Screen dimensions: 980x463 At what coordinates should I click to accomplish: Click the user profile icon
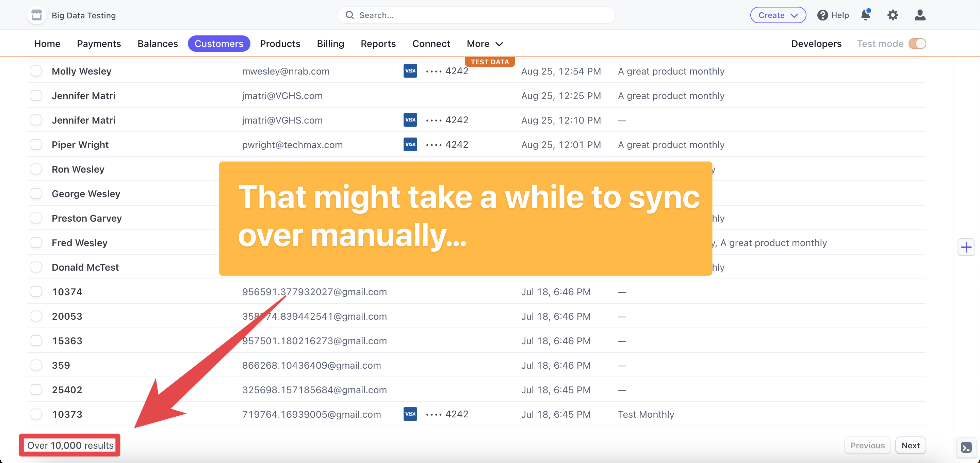pos(919,15)
